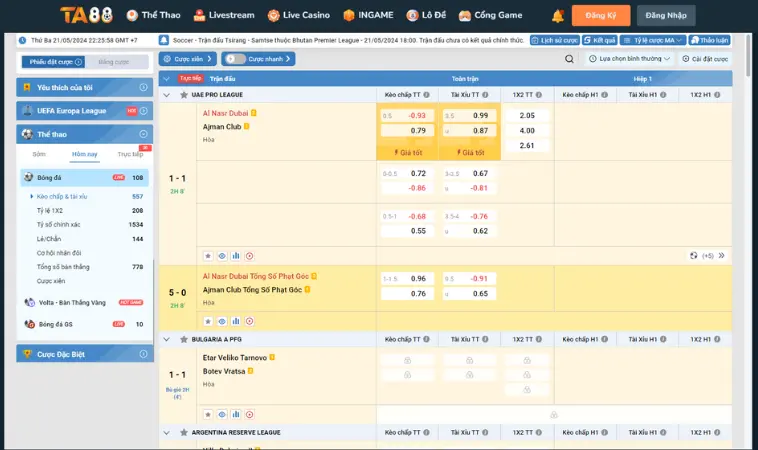758x450 pixels.
Task: Click the live target icon under Al Nasr Dubai match
Action: (x=250, y=256)
